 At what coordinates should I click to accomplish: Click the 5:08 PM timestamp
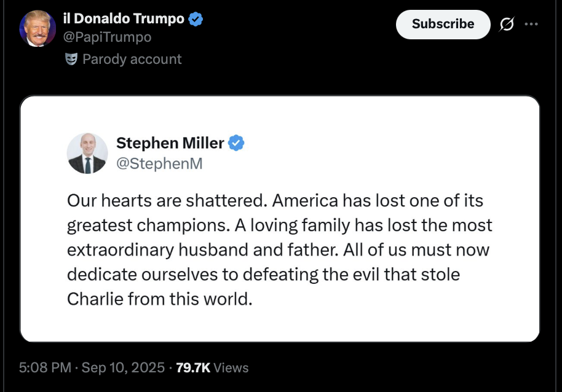[x=45, y=367]
